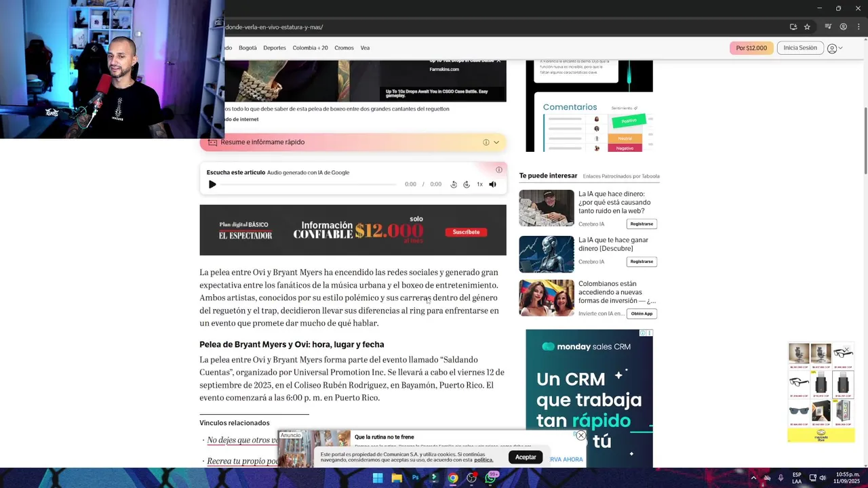
Task: Open the Vea section
Action: pyautogui.click(x=365, y=48)
